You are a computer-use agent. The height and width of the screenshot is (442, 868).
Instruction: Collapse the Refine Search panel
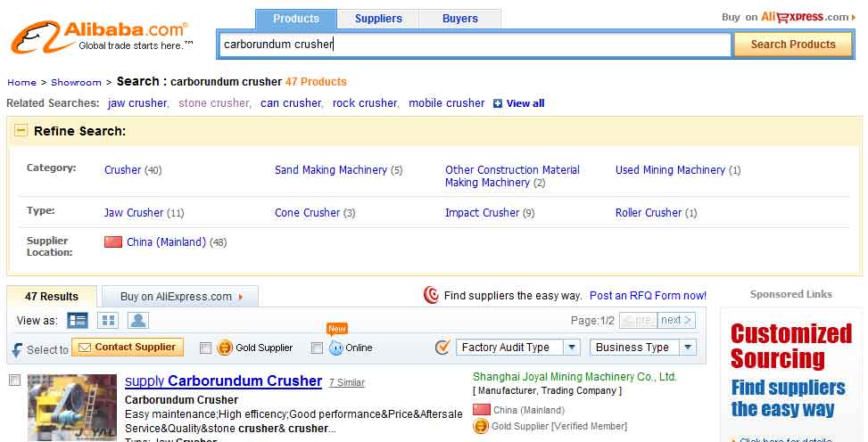[x=21, y=131]
